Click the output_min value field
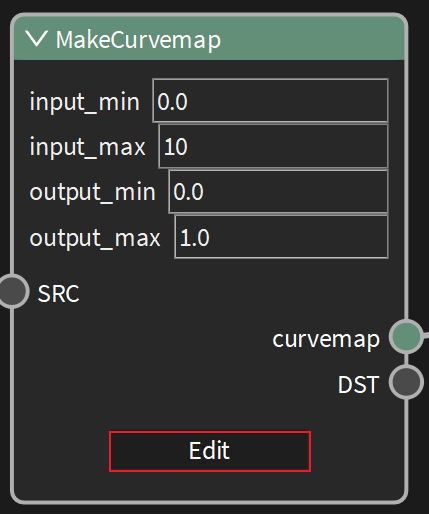The image size is (429, 514). point(278,192)
